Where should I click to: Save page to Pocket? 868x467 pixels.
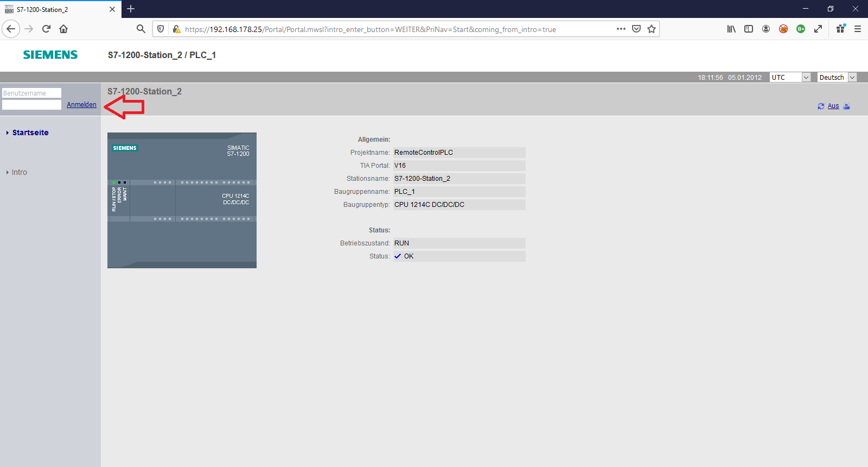tap(636, 29)
